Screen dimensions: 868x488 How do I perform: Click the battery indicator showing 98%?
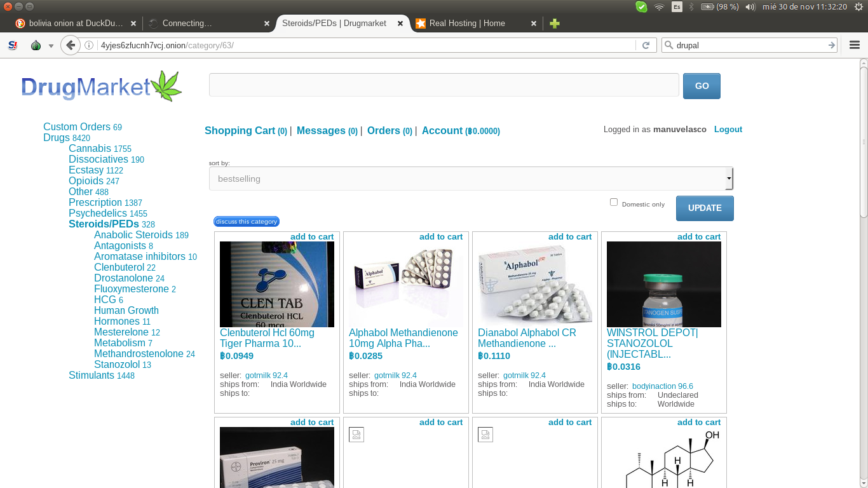pyautogui.click(x=720, y=7)
